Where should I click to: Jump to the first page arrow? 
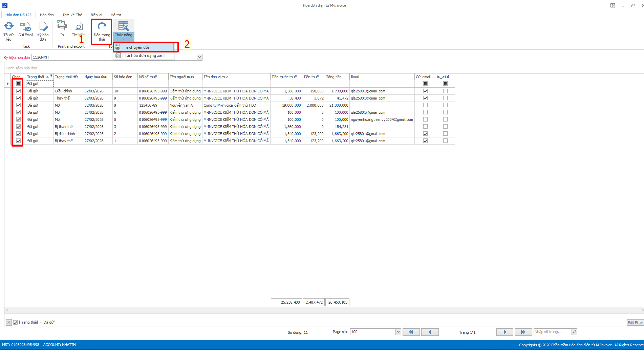tap(411, 332)
